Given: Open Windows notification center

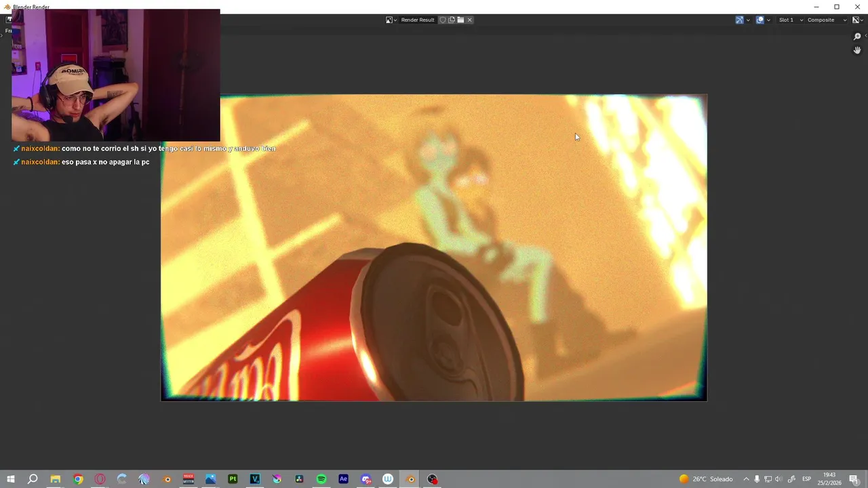Looking at the screenshot, I should click(854, 479).
